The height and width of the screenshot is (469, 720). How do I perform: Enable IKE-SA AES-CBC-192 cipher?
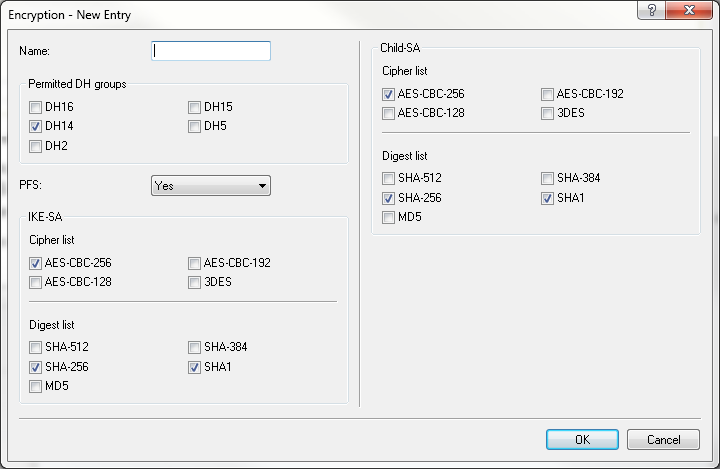pyautogui.click(x=195, y=263)
